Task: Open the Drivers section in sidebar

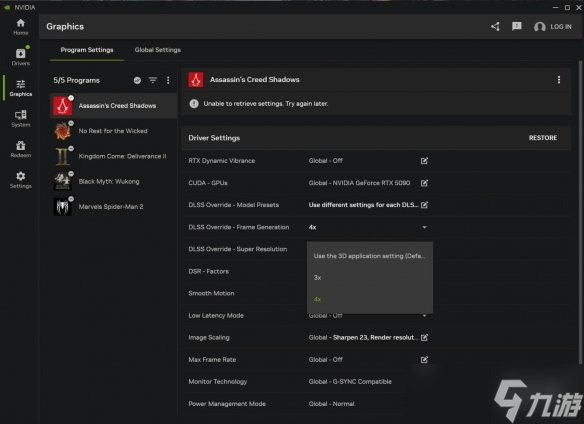Action: (20, 57)
